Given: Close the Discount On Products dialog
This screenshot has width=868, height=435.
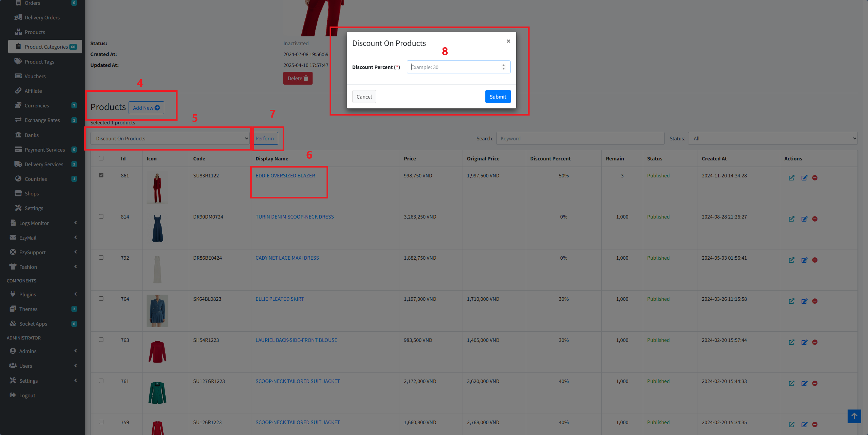Looking at the screenshot, I should 508,41.
